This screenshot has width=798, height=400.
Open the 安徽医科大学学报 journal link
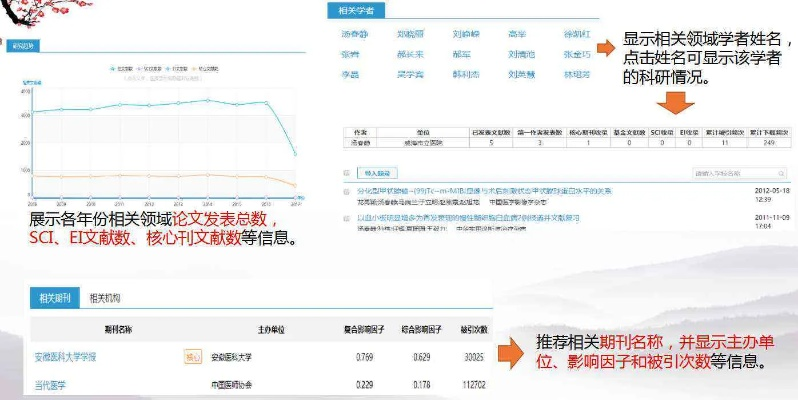click(x=65, y=356)
